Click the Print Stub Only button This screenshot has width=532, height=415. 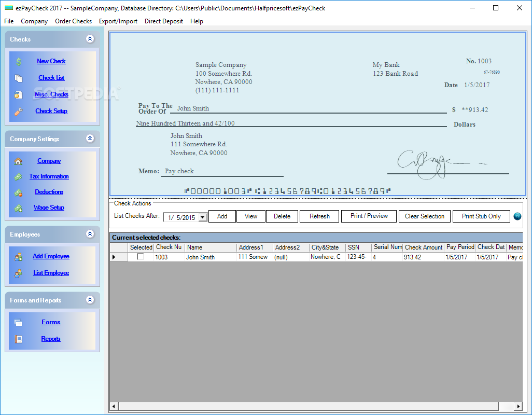click(481, 216)
